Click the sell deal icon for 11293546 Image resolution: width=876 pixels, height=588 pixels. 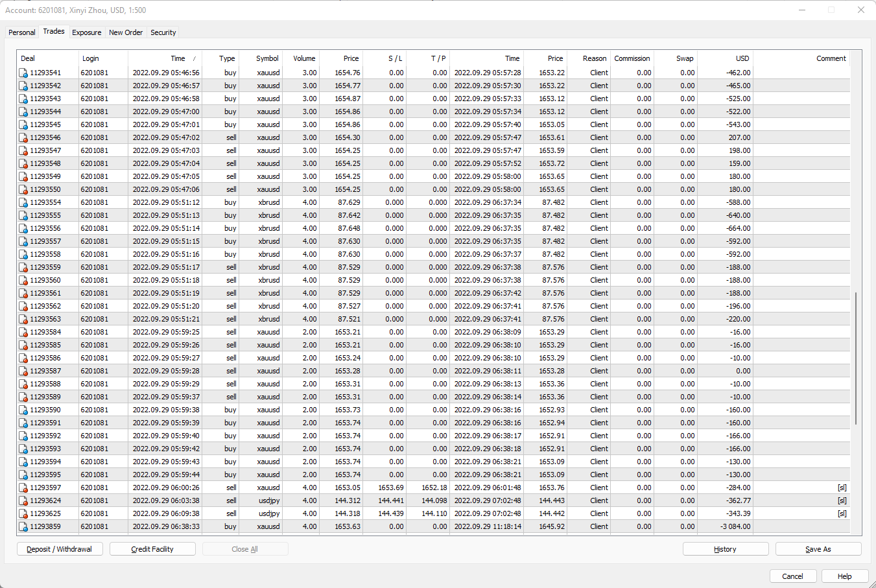[23, 137]
